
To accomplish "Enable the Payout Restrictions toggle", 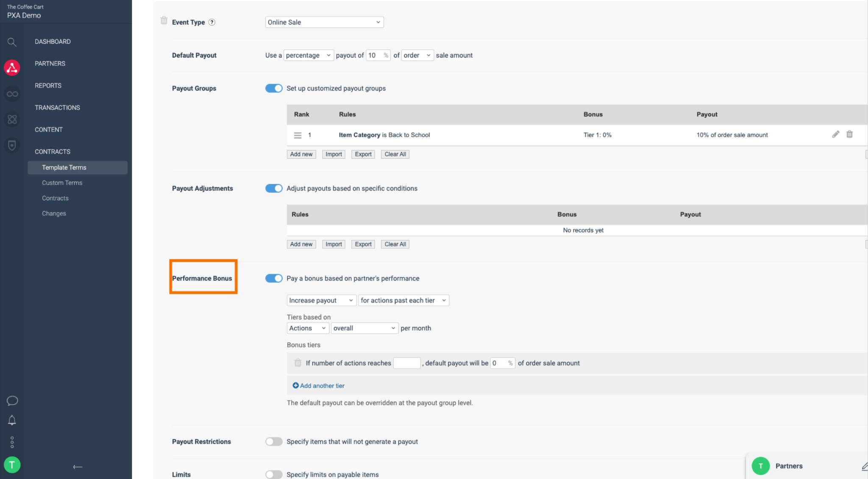I will tap(274, 442).
